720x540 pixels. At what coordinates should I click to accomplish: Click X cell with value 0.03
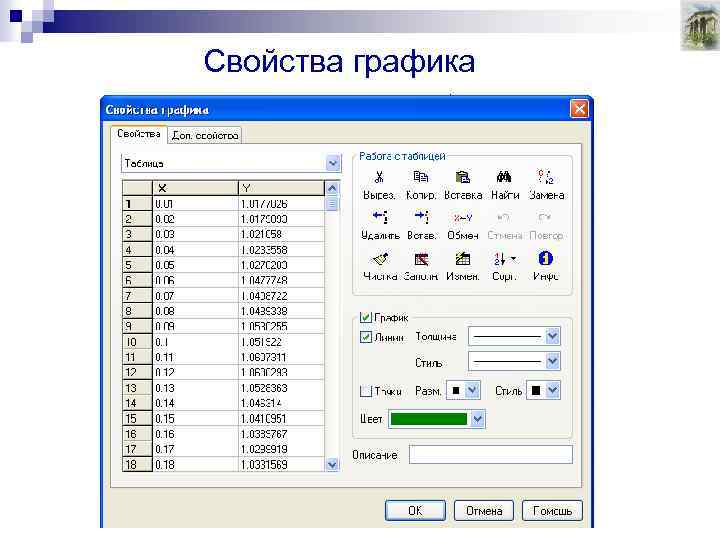[x=195, y=235]
